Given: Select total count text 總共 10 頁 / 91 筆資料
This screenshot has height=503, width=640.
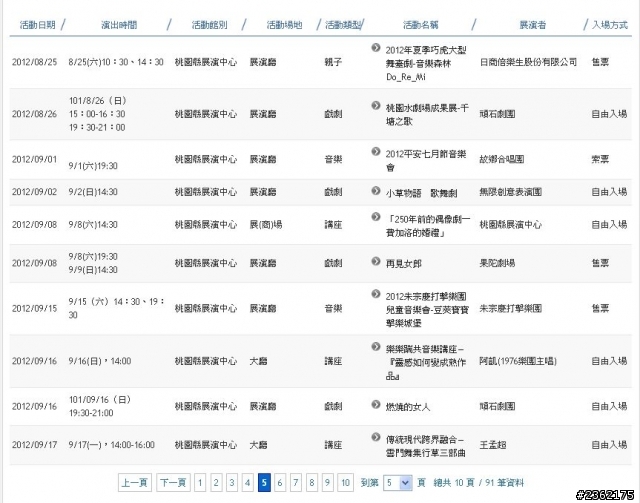Looking at the screenshot, I should pos(478,483).
